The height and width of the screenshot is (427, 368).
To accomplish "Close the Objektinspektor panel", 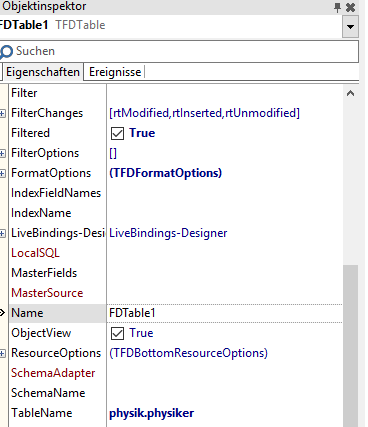I will (x=350, y=7).
